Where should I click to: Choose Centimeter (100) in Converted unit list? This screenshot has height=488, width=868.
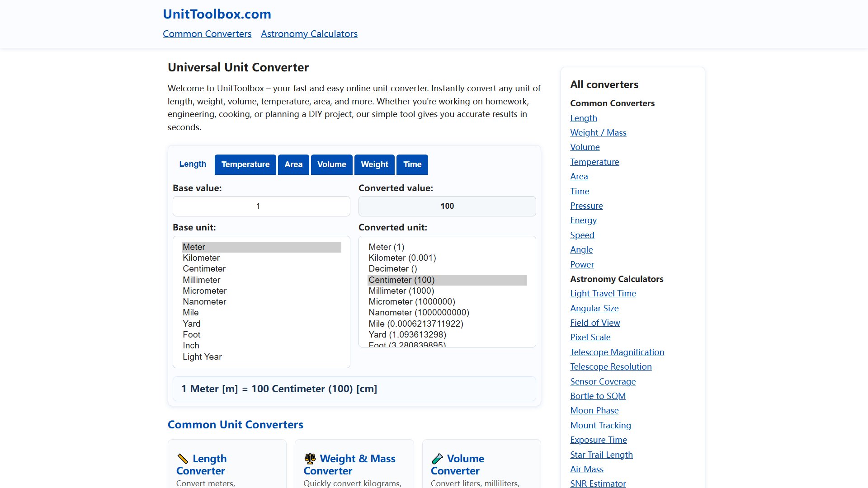point(447,280)
